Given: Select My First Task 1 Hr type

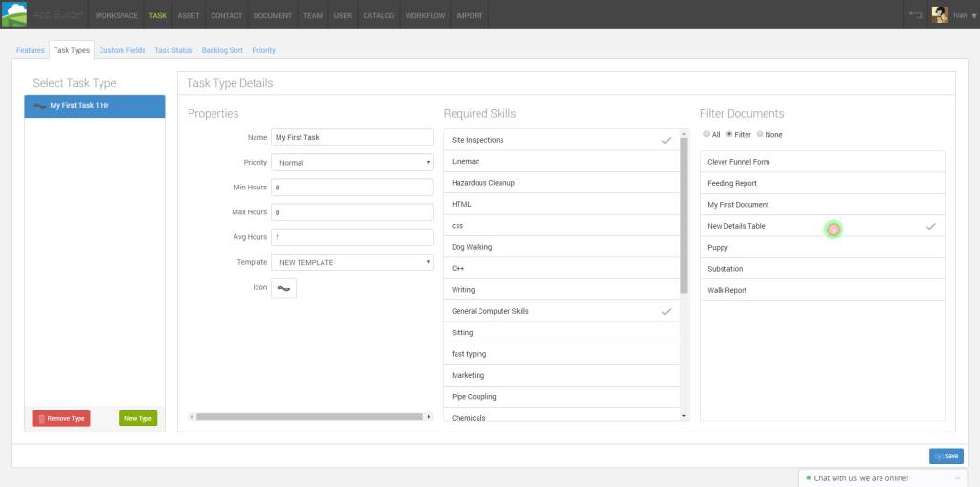Looking at the screenshot, I should point(95,106).
